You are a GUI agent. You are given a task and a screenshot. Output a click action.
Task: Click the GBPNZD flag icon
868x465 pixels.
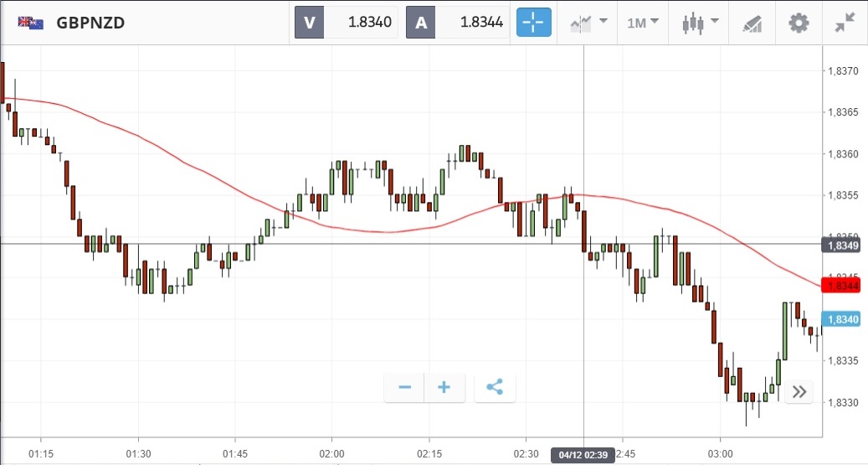pos(31,23)
